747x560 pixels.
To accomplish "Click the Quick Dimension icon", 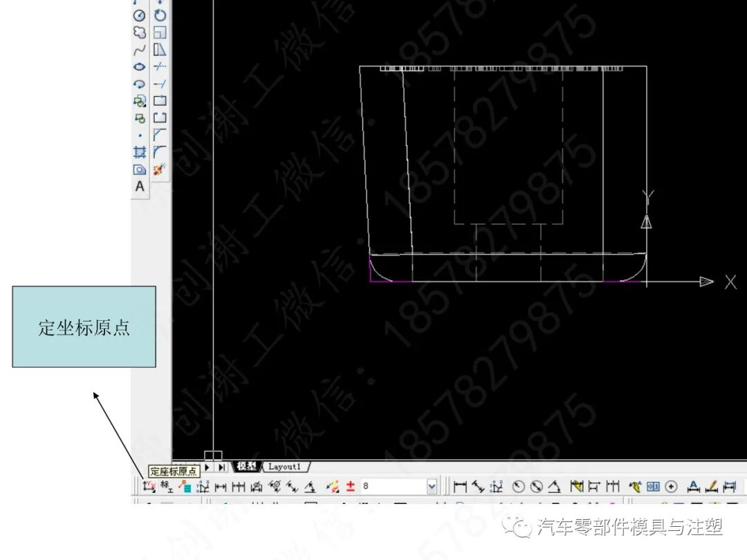I will (576, 486).
